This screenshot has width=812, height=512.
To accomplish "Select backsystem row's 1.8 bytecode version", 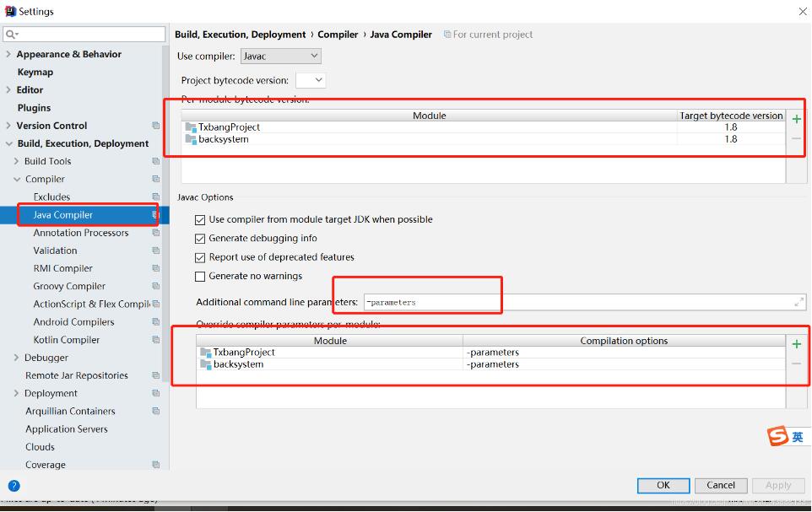I will [x=731, y=138].
